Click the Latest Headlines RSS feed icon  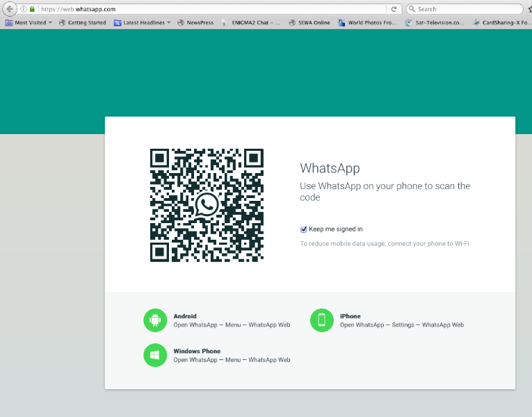[x=118, y=23]
